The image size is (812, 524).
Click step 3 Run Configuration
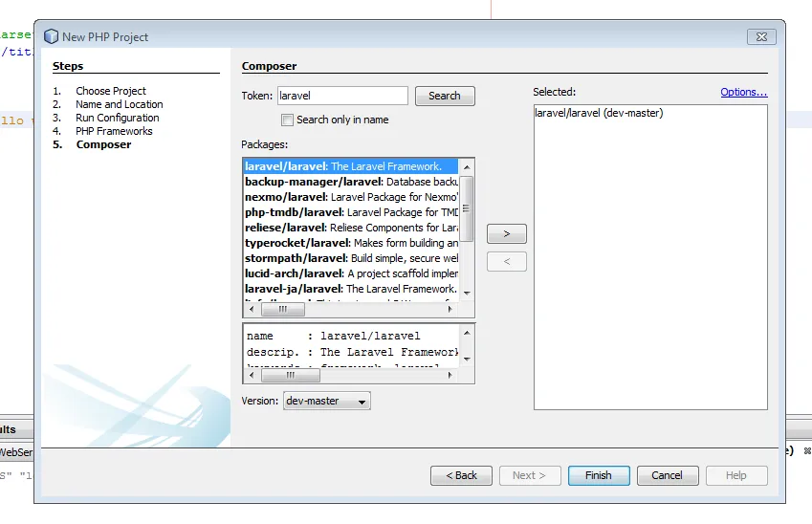[x=117, y=118]
